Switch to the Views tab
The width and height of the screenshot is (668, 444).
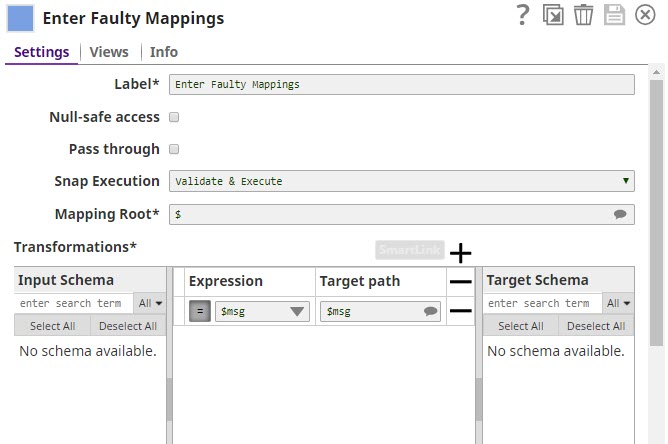(x=109, y=52)
